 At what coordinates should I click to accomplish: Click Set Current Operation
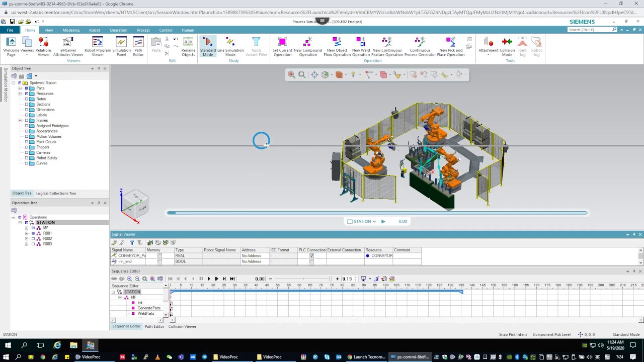(x=282, y=47)
